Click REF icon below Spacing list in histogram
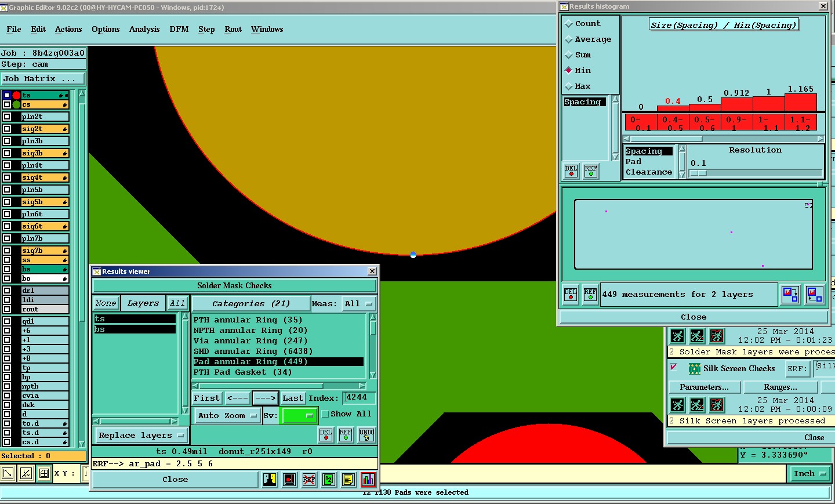The image size is (835, 504). pos(591,171)
